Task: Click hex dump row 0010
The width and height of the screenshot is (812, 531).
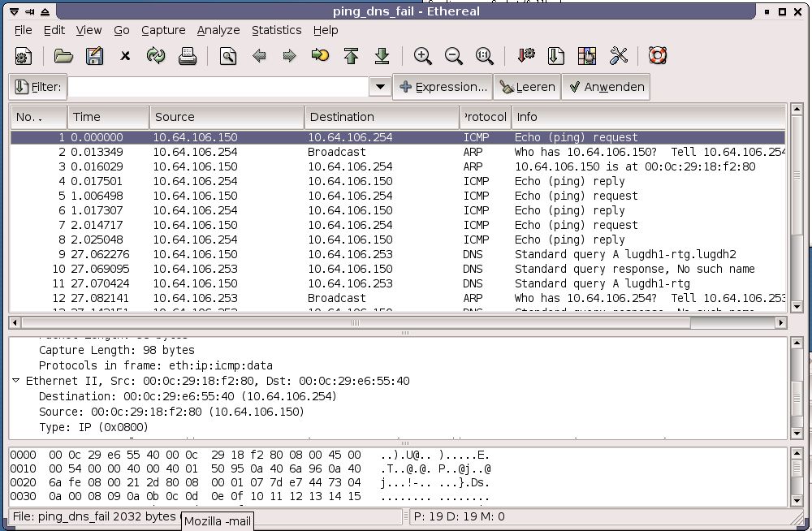Action: [250, 468]
